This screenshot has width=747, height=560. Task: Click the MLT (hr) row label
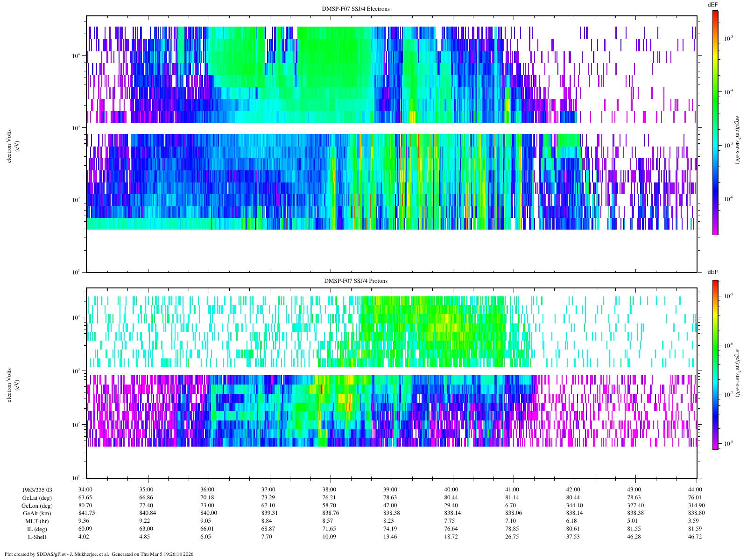(37, 521)
